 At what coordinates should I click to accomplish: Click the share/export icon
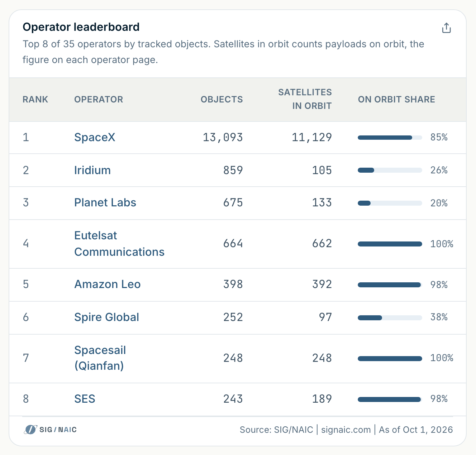pyautogui.click(x=446, y=28)
